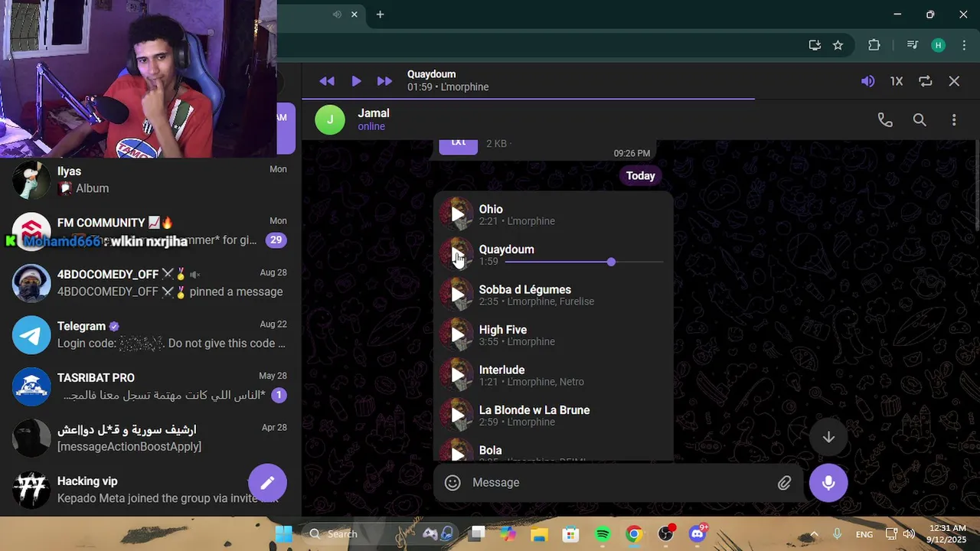Viewport: 980px width, 551px height.
Task: Open a new Chrome tab
Action: pyautogui.click(x=380, y=15)
